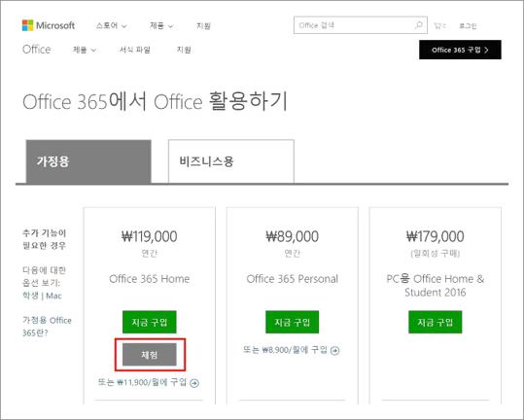Open the 가정용 Office 365란? link
Screen dimensions: 524x420
(x=47, y=327)
